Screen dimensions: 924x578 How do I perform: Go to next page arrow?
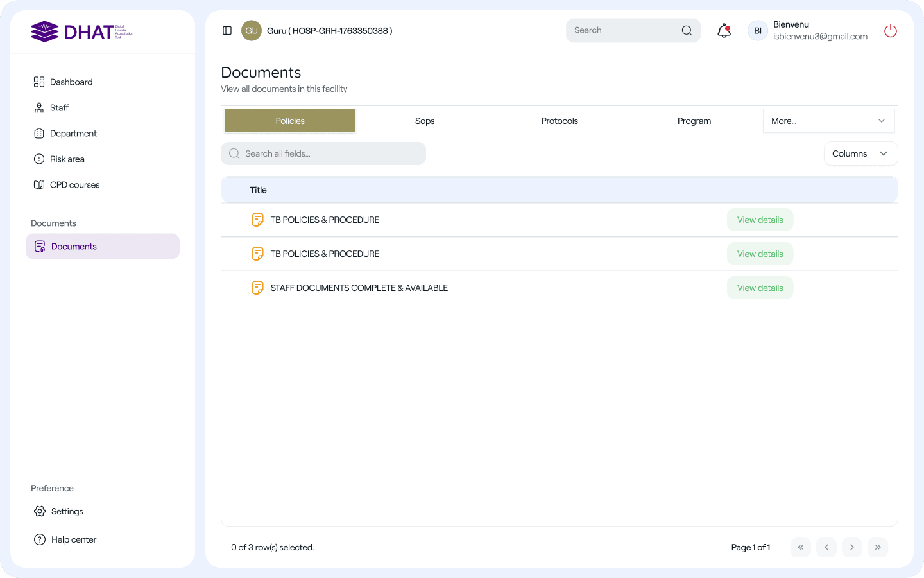851,547
